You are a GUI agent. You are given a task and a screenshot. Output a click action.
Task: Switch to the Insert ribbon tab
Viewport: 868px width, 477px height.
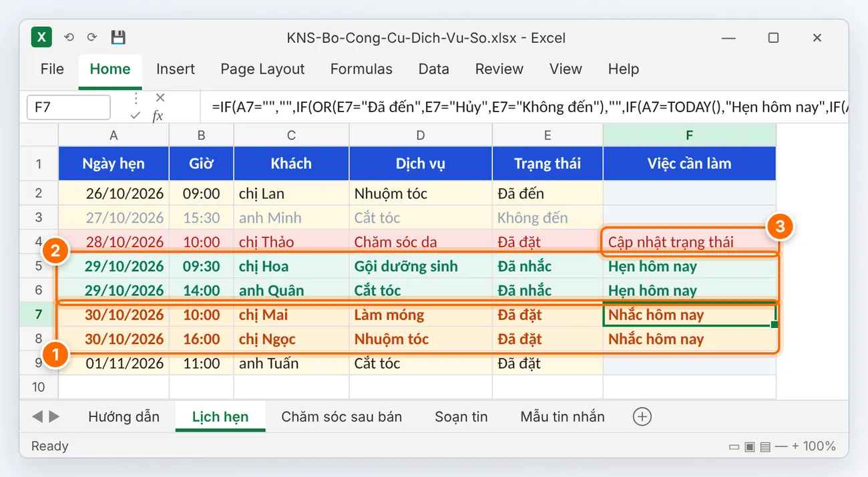(176, 69)
